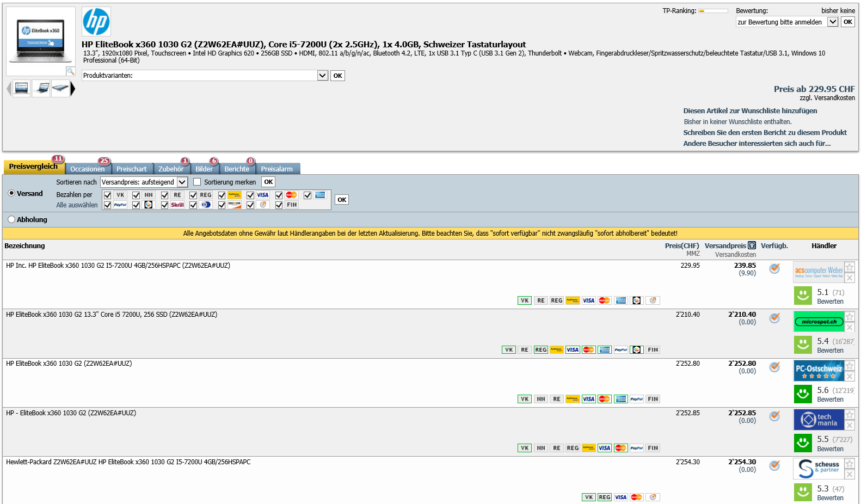Select the Abholung radio button
Image resolution: width=861 pixels, height=504 pixels.
pyautogui.click(x=11, y=219)
